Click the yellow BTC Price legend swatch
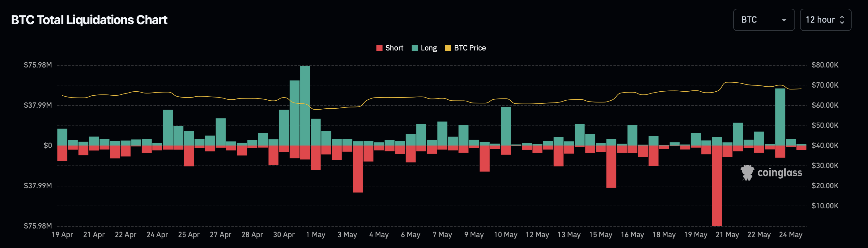This screenshot has width=868, height=248. pos(448,48)
